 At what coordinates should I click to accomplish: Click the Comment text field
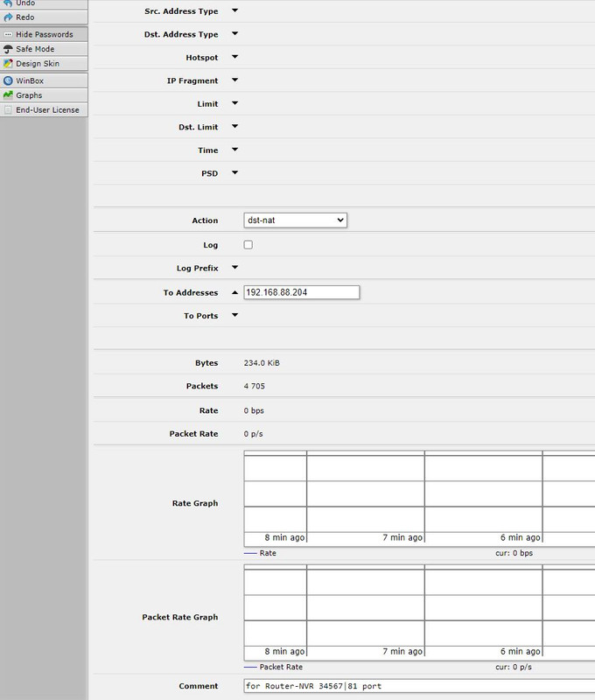(419, 686)
